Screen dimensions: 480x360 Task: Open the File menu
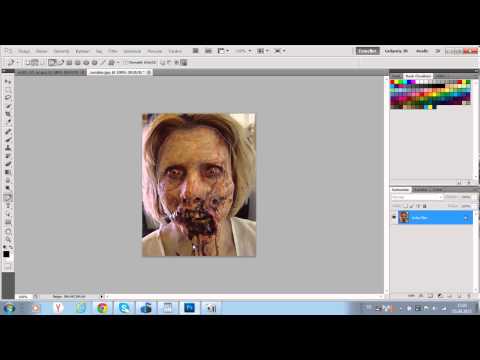point(24,51)
